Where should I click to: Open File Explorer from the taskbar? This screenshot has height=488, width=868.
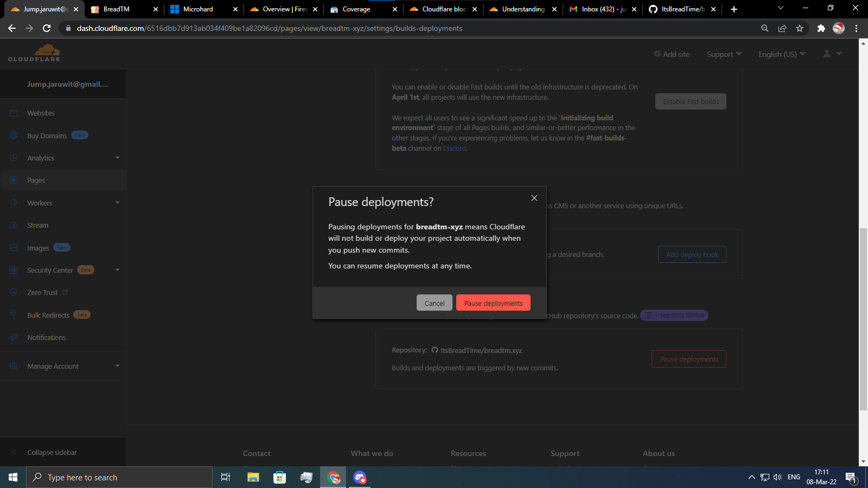pyautogui.click(x=253, y=477)
